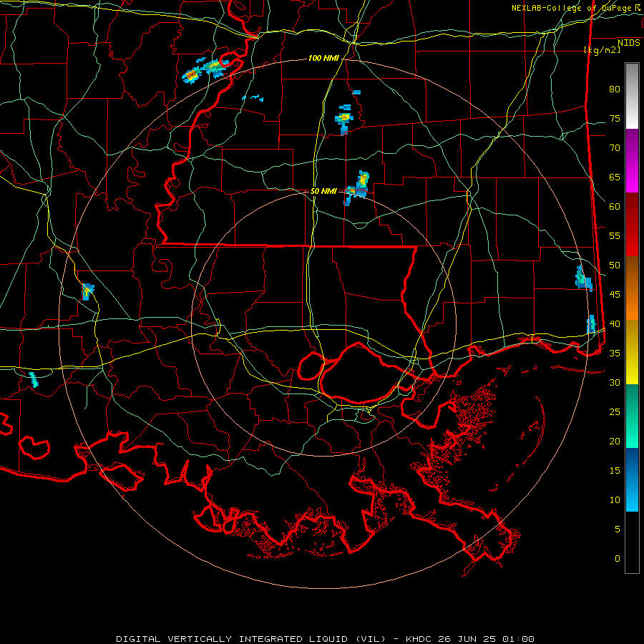Pick the green-teal segment of the color bar
The height and width of the screenshot is (644, 644).
[632, 416]
